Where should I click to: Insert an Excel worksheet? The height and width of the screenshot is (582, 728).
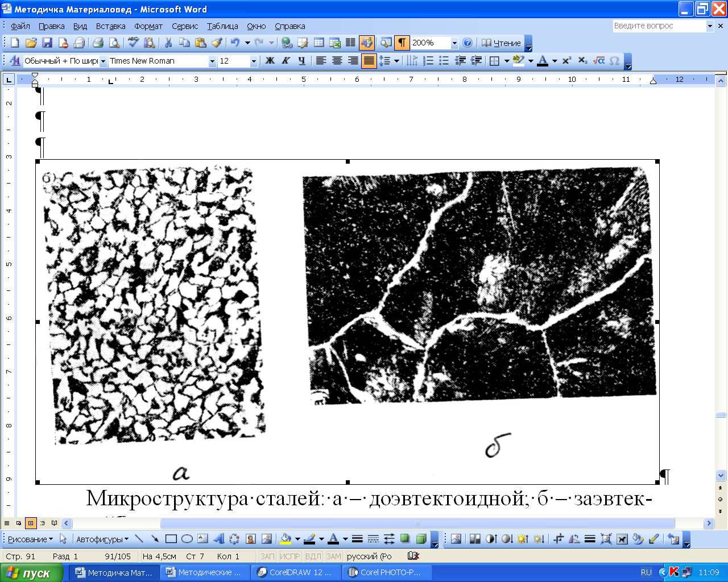335,43
